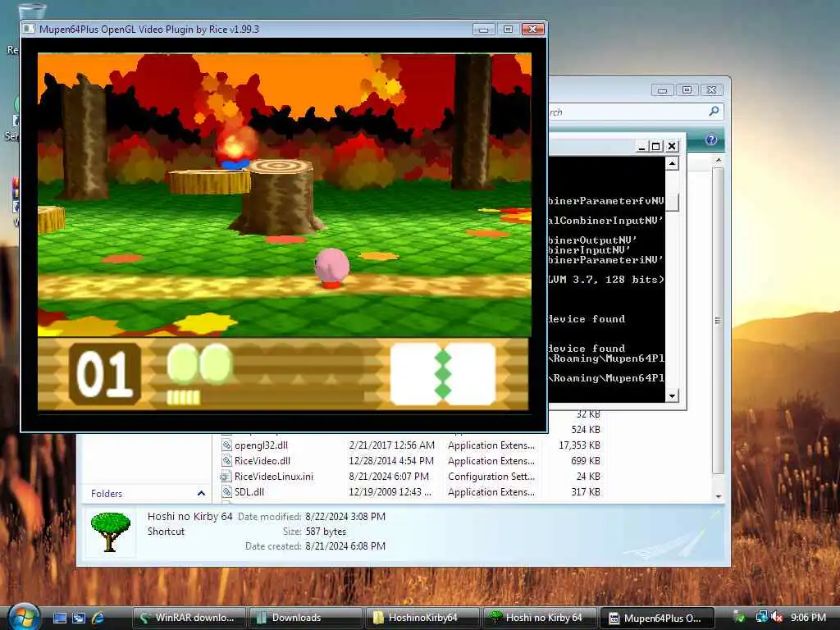Switch to Downloads taskbar button
Image resolution: width=840 pixels, height=630 pixels.
click(305, 618)
